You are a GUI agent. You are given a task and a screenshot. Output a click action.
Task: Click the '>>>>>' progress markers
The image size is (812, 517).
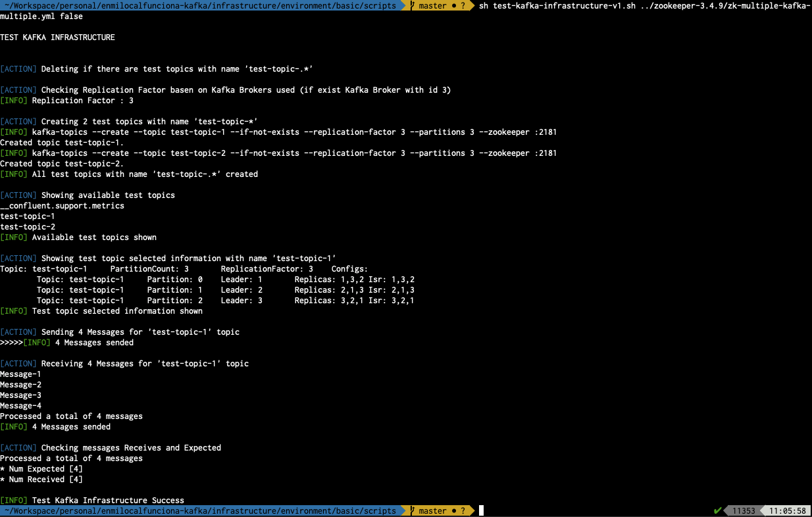pos(11,343)
